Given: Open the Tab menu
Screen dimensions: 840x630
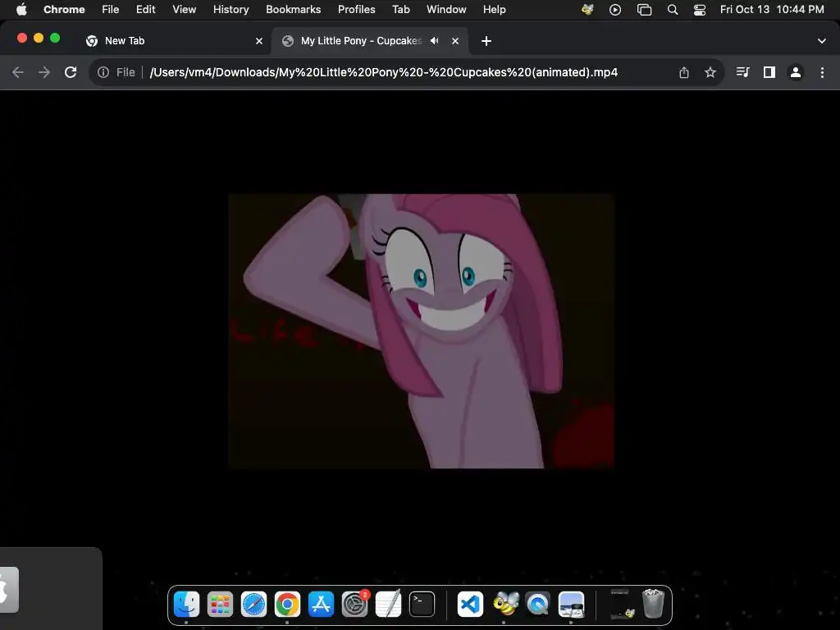Looking at the screenshot, I should (400, 9).
